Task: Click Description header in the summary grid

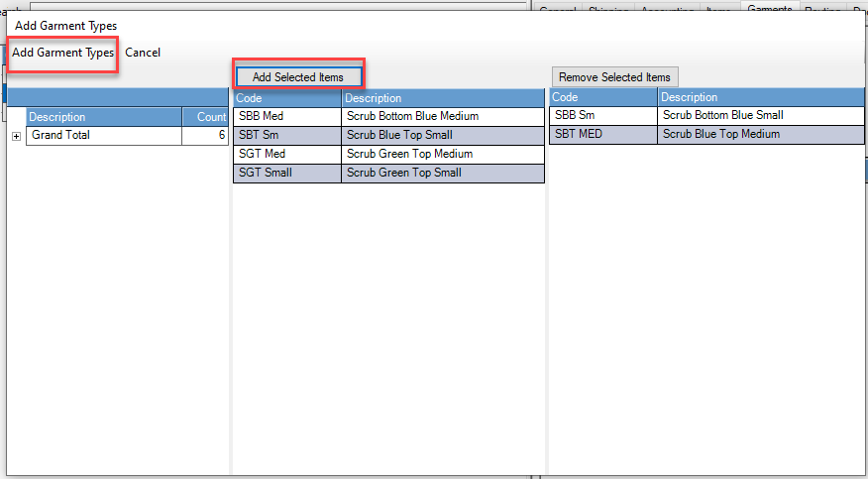Action: (x=103, y=117)
